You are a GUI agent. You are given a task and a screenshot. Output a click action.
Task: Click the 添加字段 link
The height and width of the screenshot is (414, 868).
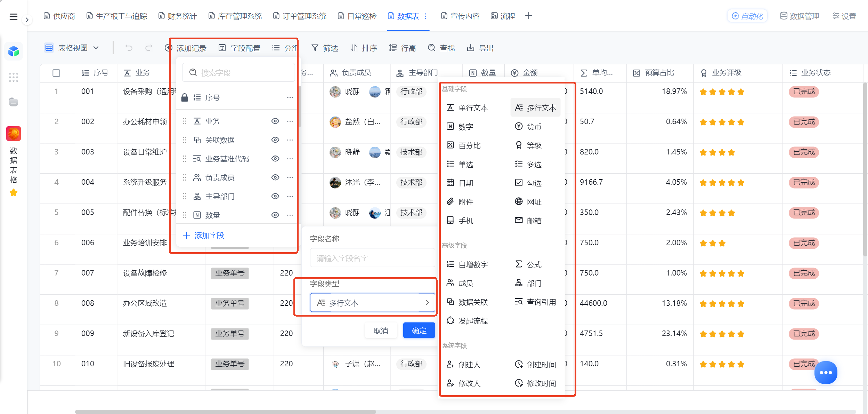[204, 236]
